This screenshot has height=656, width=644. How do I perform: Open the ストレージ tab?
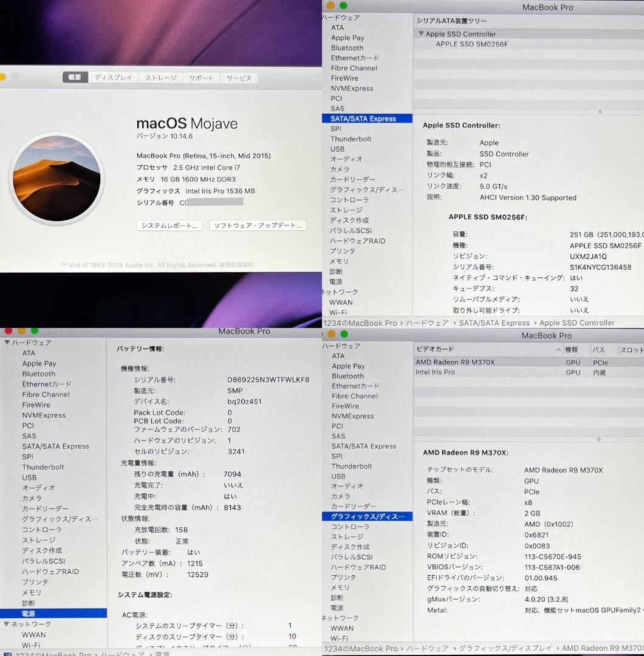click(x=160, y=77)
